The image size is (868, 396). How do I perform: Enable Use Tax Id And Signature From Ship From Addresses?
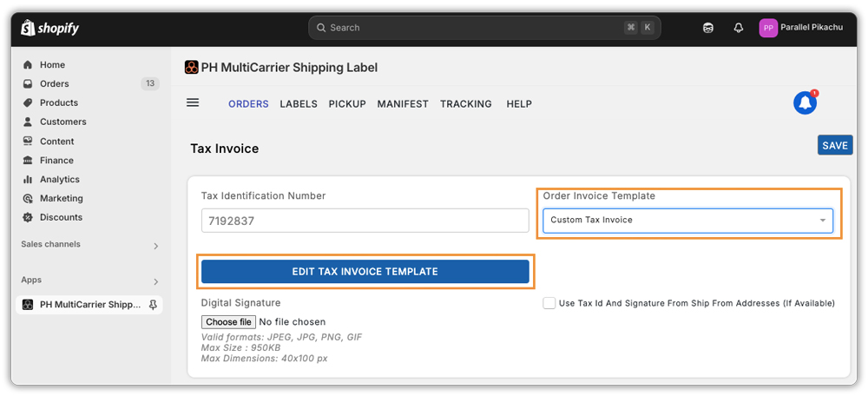tap(549, 303)
